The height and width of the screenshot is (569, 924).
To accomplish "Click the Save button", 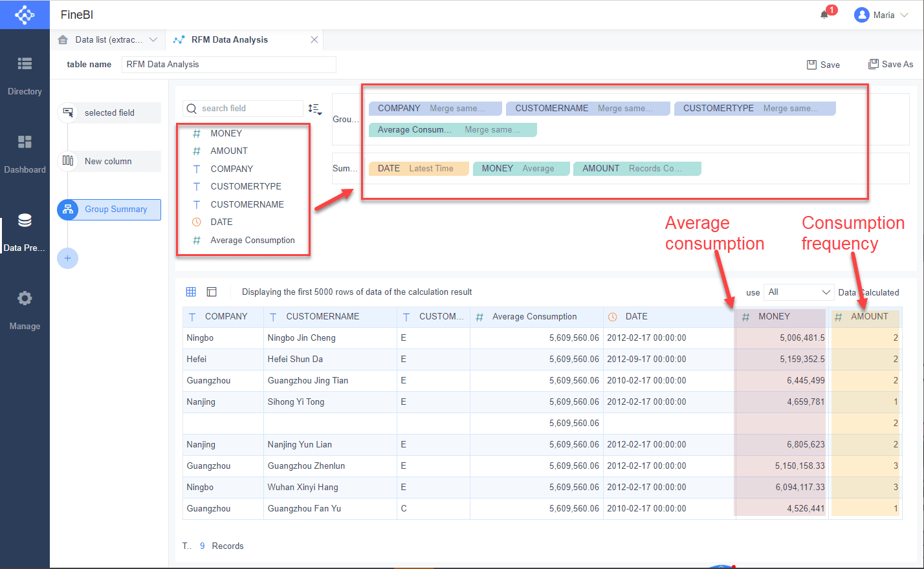I will tap(823, 65).
